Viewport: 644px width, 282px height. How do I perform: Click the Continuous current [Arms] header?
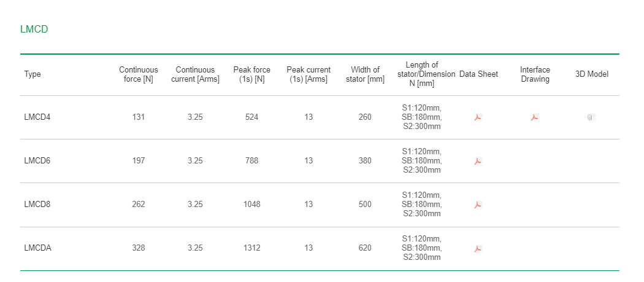click(195, 74)
